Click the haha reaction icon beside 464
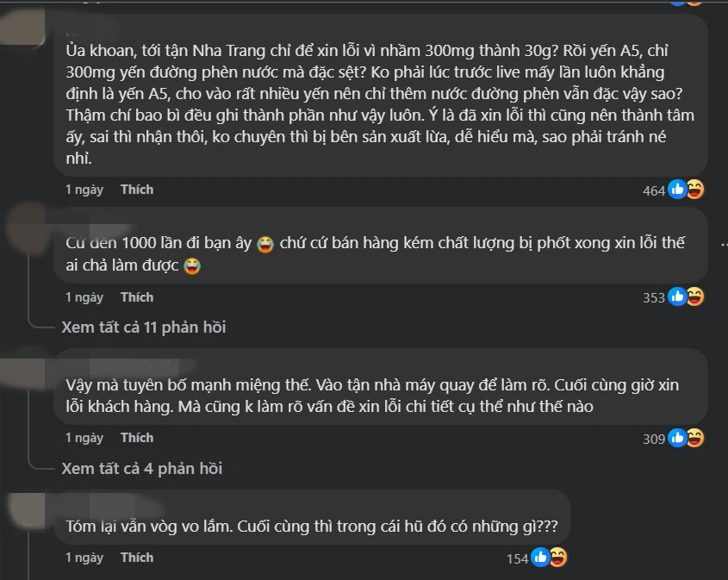The width and height of the screenshot is (728, 580). [695, 190]
